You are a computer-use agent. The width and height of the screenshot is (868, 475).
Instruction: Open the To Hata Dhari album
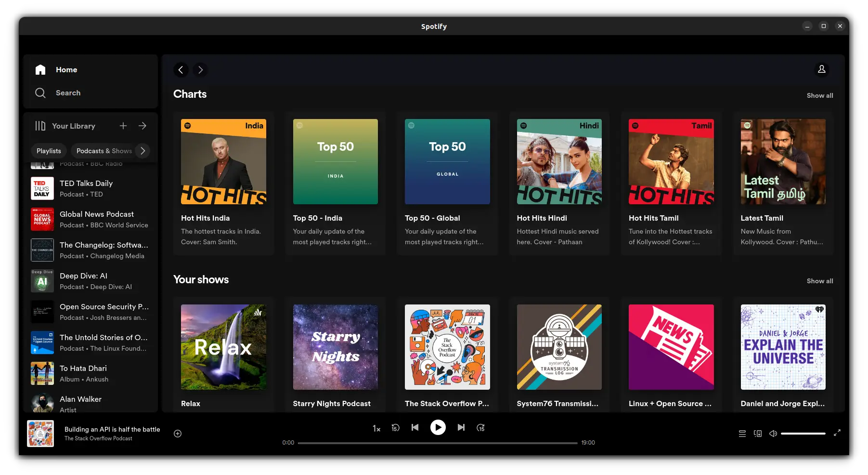(x=91, y=373)
